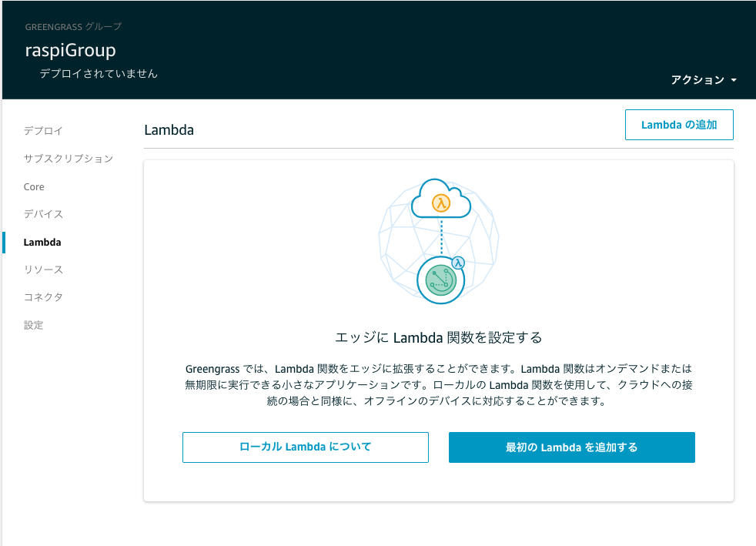This screenshot has width=756, height=546.
Task: Open リソース section in sidebar
Action: (x=43, y=270)
